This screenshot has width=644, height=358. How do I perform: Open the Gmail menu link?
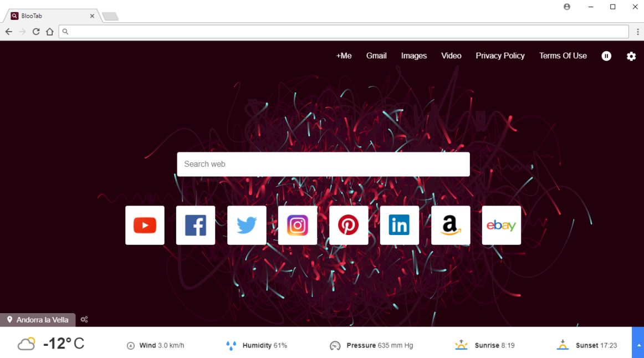click(x=376, y=55)
